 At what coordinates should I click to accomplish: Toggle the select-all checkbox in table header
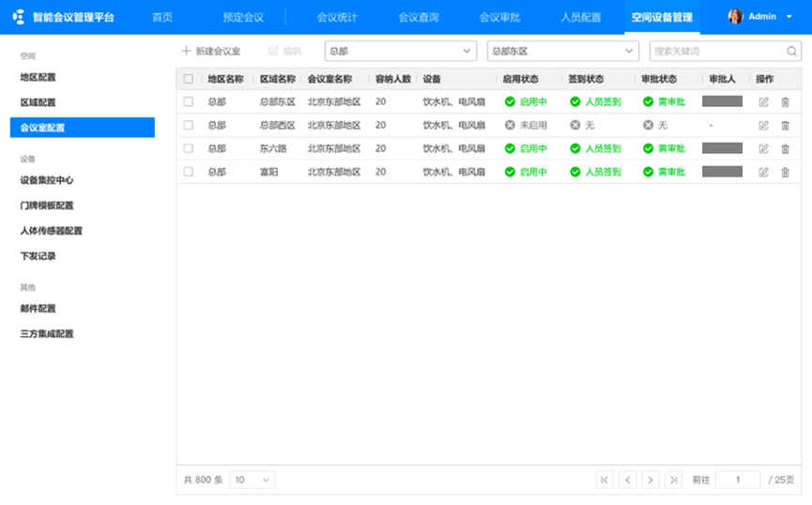[x=189, y=80]
